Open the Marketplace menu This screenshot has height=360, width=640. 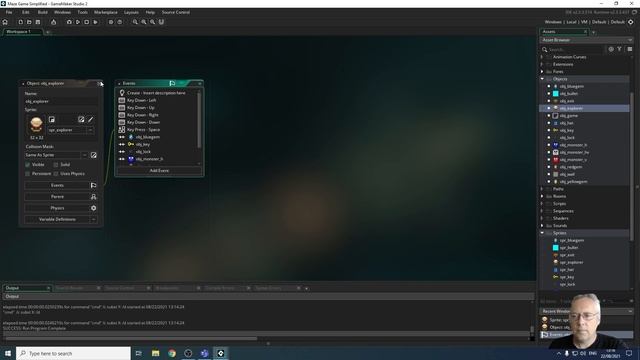106,12
